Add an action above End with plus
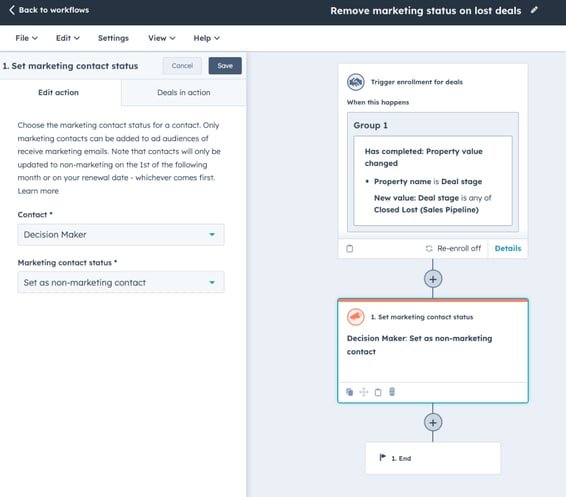 tap(433, 423)
